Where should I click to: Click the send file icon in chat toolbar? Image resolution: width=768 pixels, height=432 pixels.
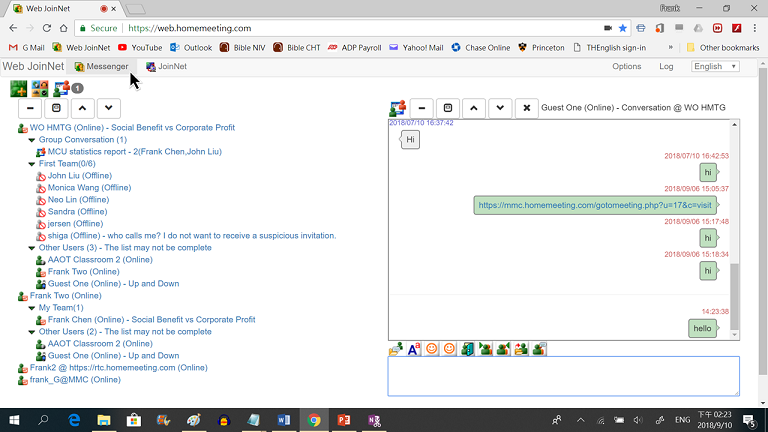point(396,349)
